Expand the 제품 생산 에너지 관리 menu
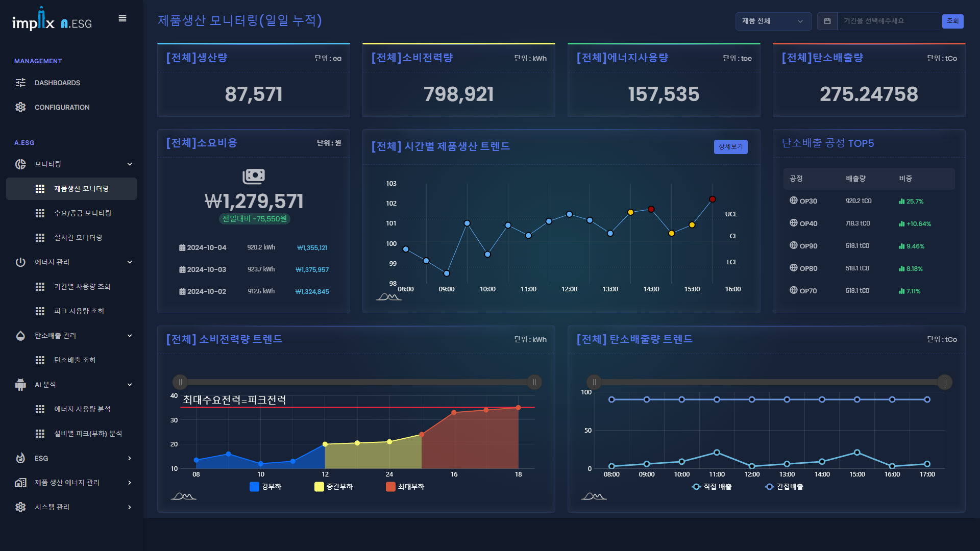 [x=130, y=483]
